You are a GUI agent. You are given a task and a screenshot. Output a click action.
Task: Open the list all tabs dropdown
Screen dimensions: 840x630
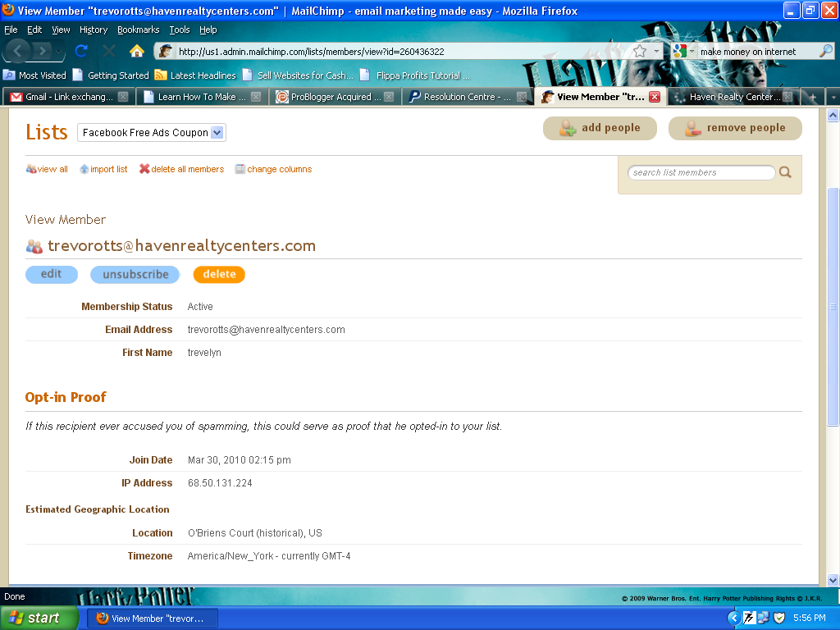(x=833, y=97)
